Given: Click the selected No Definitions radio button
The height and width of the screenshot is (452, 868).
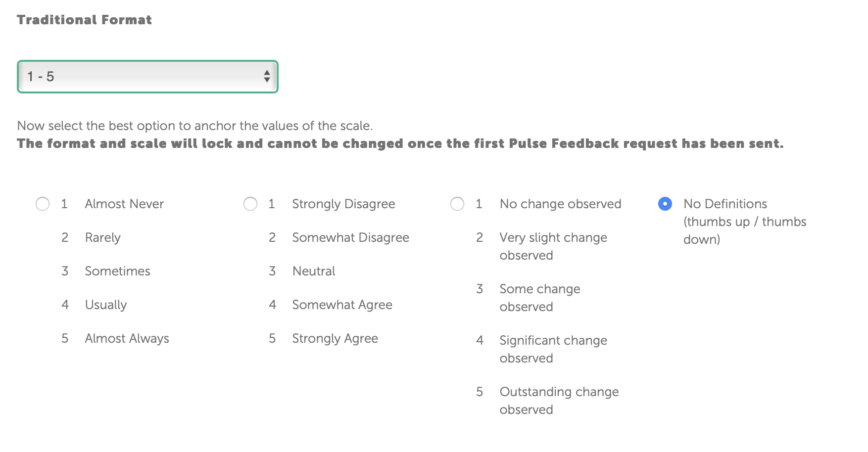Looking at the screenshot, I should [x=665, y=204].
